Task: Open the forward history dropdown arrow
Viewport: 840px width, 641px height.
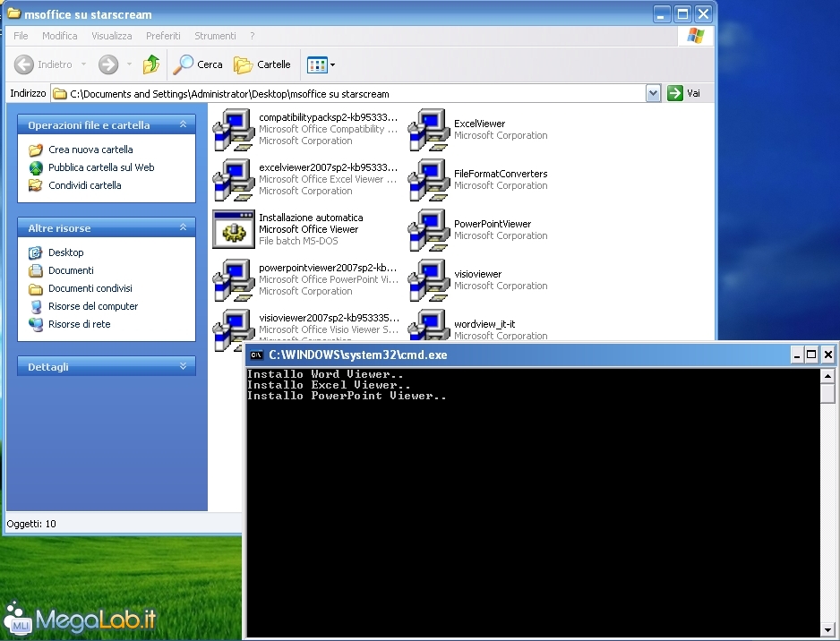Action: [129, 64]
